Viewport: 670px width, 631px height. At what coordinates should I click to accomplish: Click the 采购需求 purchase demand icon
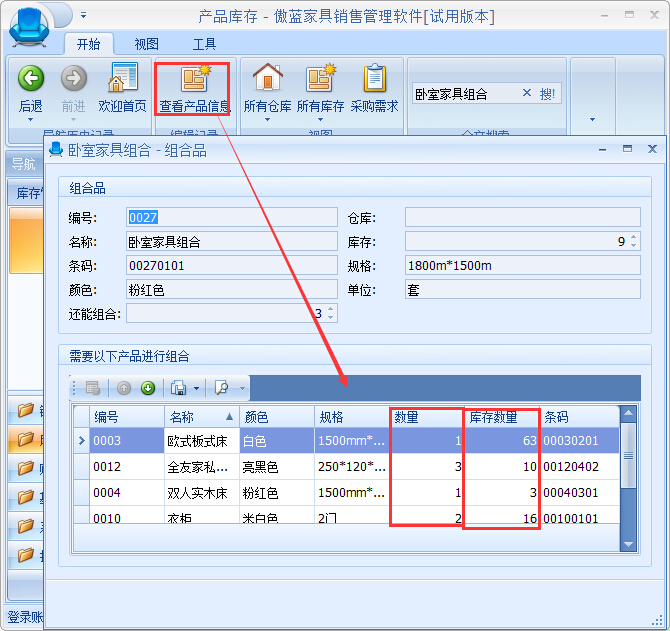coord(374,80)
